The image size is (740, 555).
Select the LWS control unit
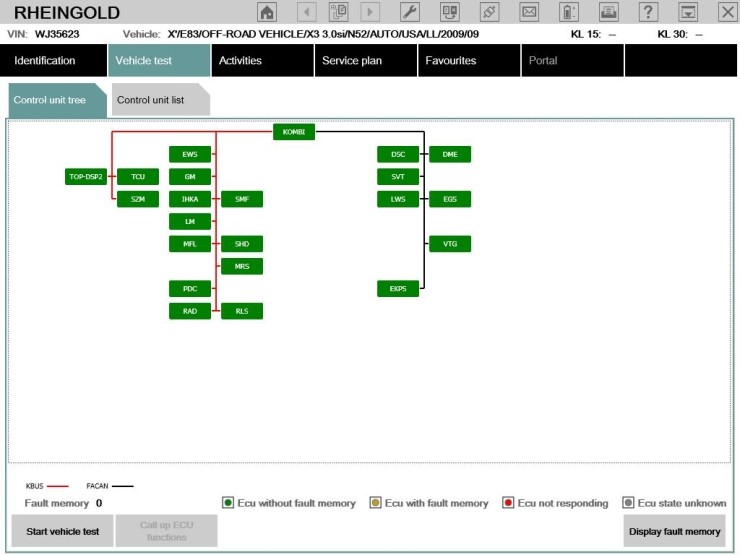pyautogui.click(x=398, y=199)
